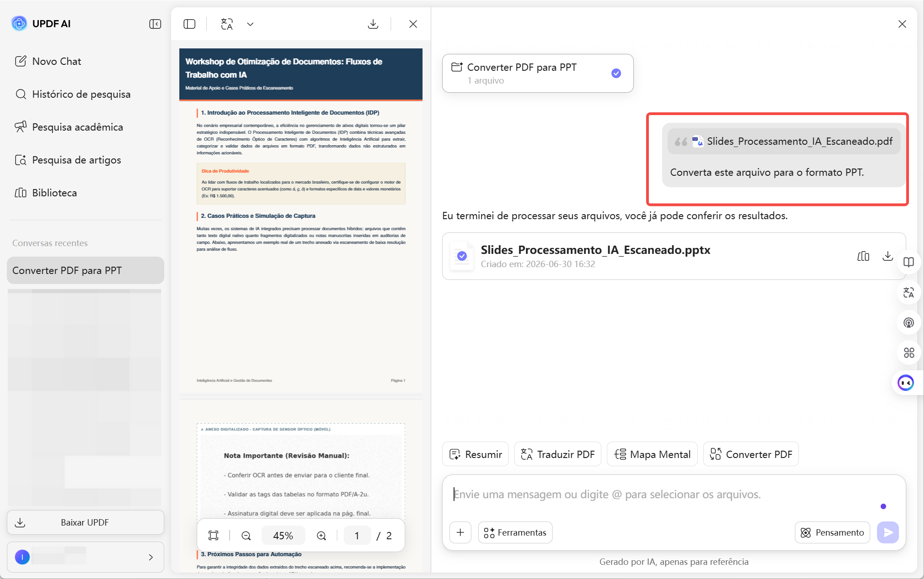This screenshot has height=579, width=924.
Task: Click the podcast broadcast icon on right rail
Action: pyautogui.click(x=909, y=322)
